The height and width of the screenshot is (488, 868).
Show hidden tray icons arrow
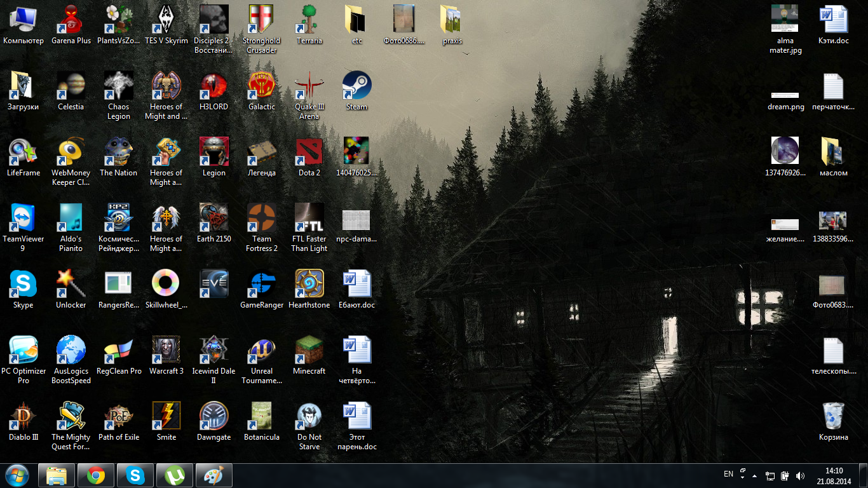tap(754, 475)
